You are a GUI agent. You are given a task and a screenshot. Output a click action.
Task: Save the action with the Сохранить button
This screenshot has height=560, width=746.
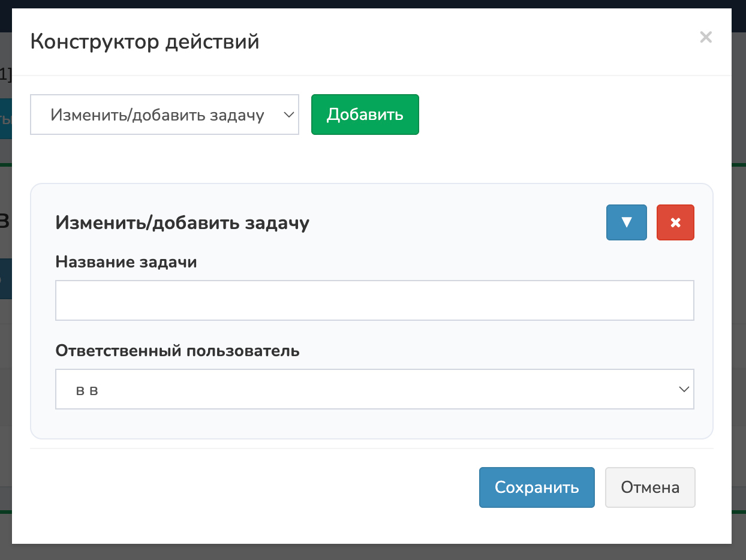pos(537,487)
